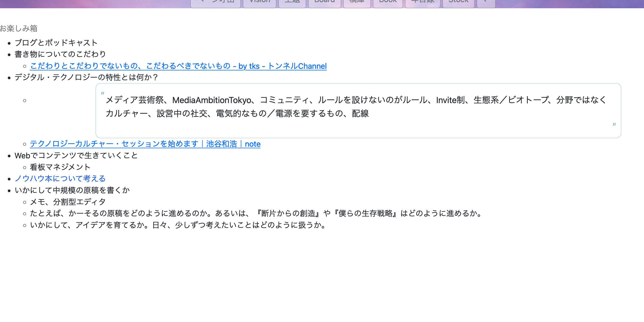Select the quoted text about メディア芸術祭
The width and height of the screenshot is (644, 322).
[356, 107]
